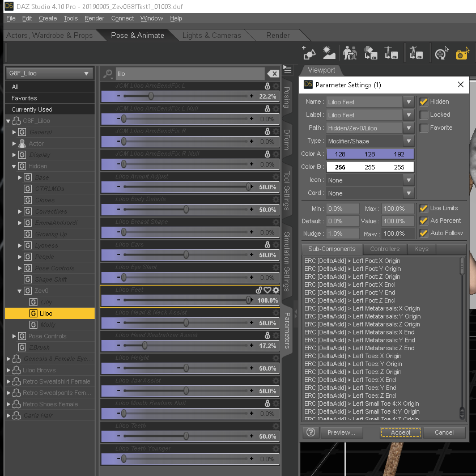Screen dimensions: 476x476
Task: Select the Universal tool rotate-move icon
Action: click(x=441, y=53)
